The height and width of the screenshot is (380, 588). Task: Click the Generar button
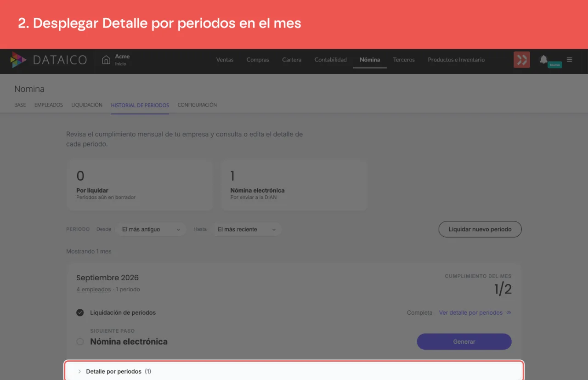point(464,341)
